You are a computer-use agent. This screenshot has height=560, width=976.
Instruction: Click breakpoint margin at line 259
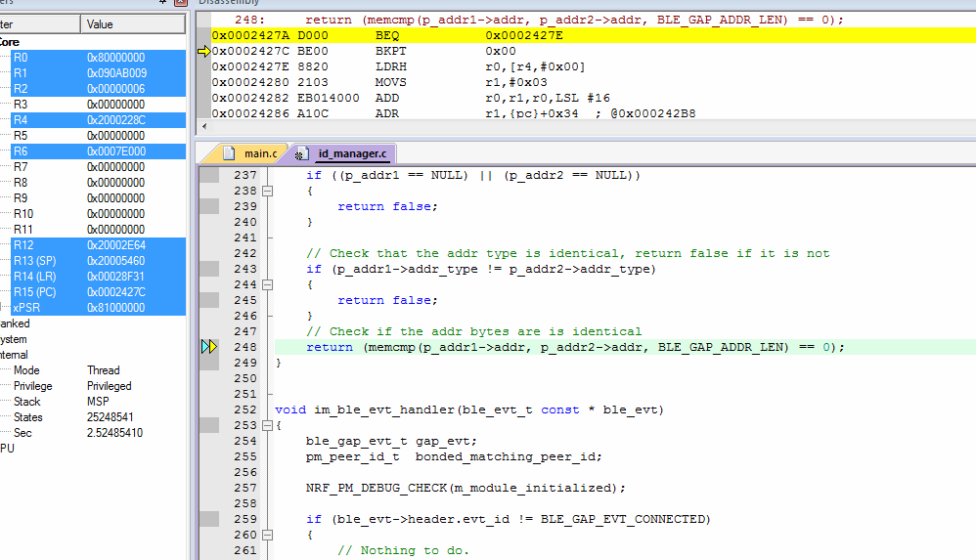coord(209,519)
